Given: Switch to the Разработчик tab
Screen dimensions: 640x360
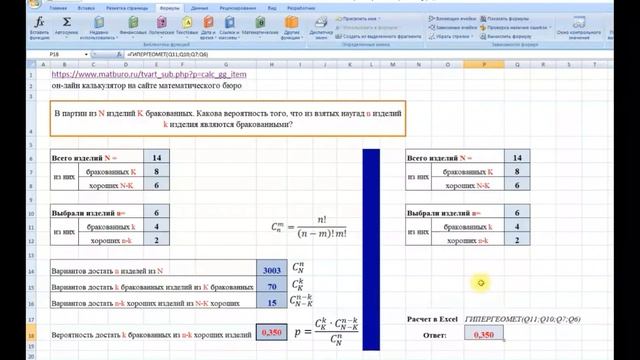Looking at the screenshot, I should [x=301, y=8].
